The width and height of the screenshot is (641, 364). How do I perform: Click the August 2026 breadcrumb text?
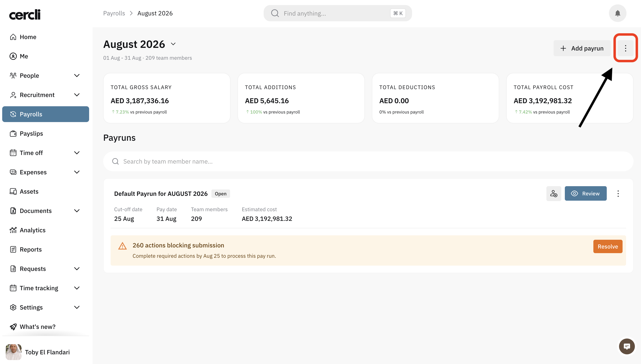pos(155,13)
